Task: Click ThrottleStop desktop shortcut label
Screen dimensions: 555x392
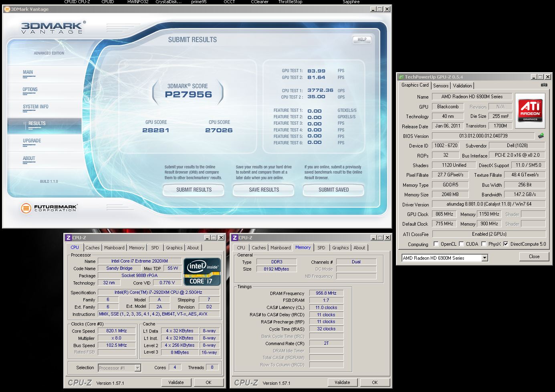Action: 290,2
